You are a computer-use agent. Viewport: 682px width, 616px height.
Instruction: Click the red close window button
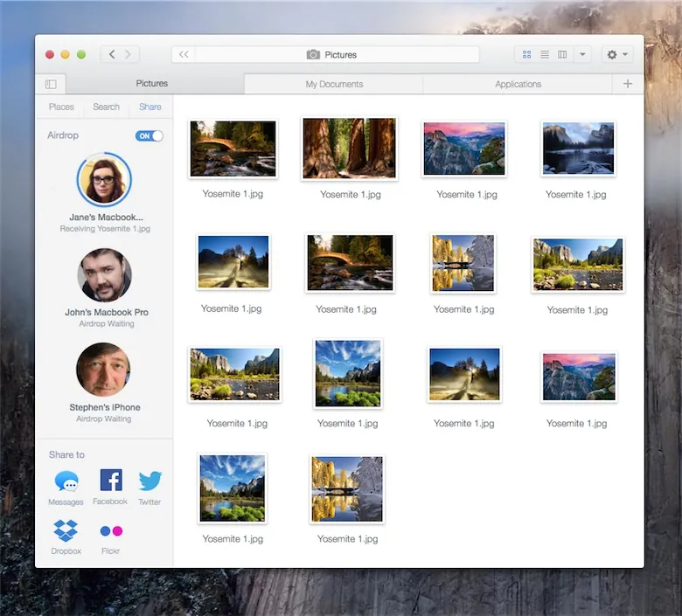[50, 54]
